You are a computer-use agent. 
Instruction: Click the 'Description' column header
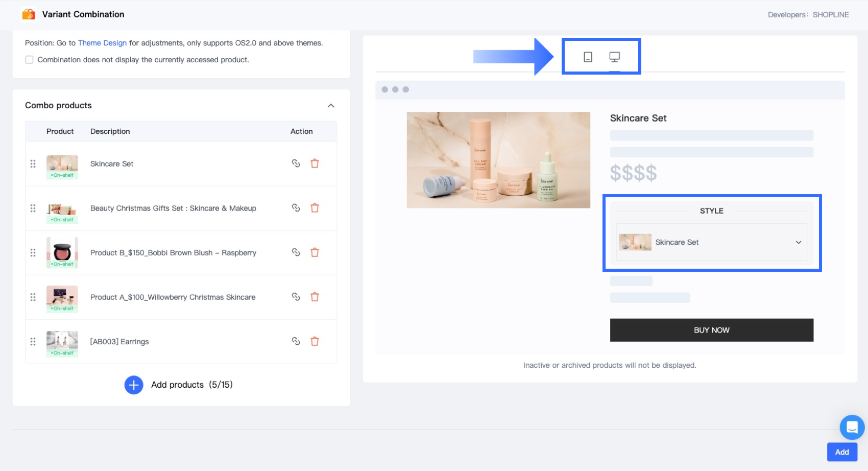[110, 131]
